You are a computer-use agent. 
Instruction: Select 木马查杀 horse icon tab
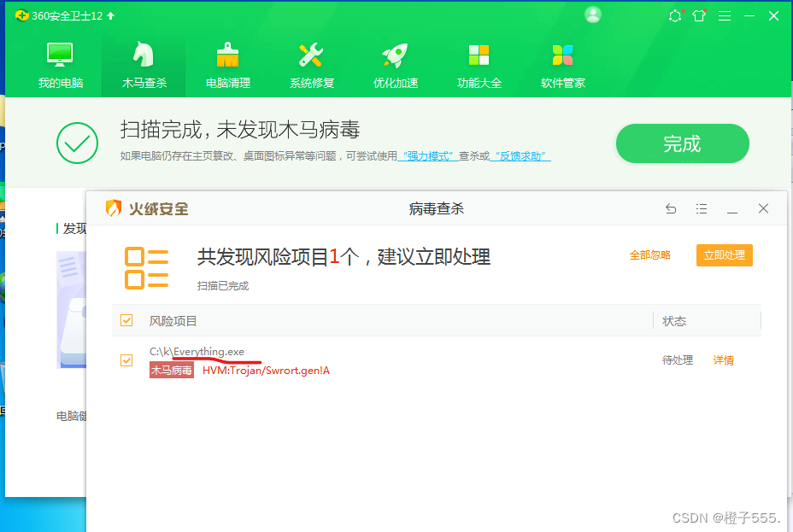click(144, 66)
